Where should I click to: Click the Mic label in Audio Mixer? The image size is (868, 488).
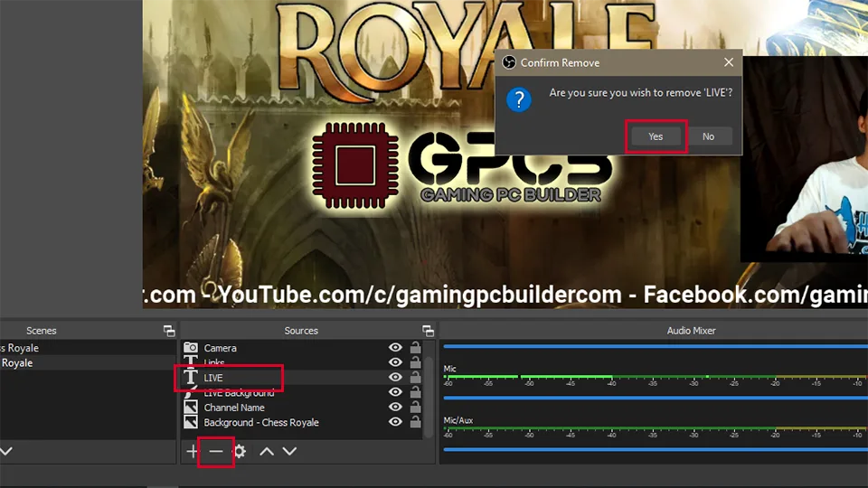(449, 369)
